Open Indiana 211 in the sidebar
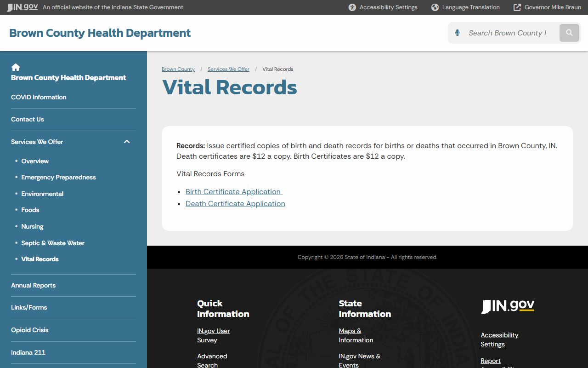Screen dimensions: 588x368 [28, 352]
